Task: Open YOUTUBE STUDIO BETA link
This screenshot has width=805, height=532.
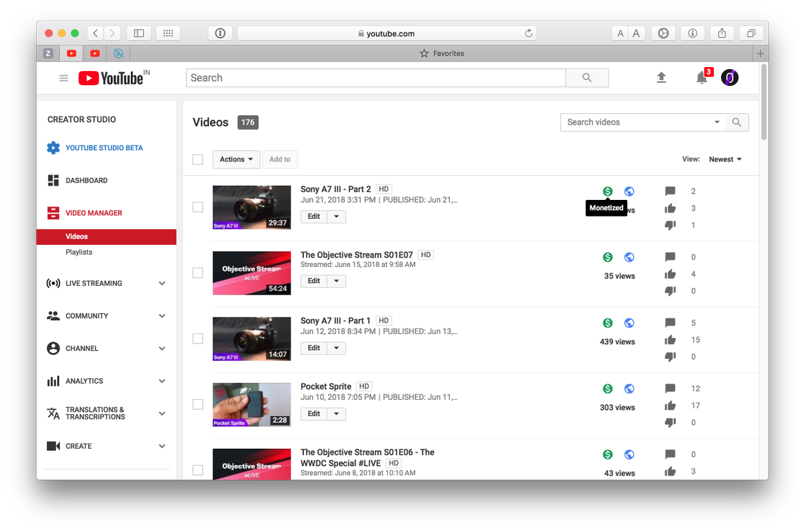Action: click(104, 148)
